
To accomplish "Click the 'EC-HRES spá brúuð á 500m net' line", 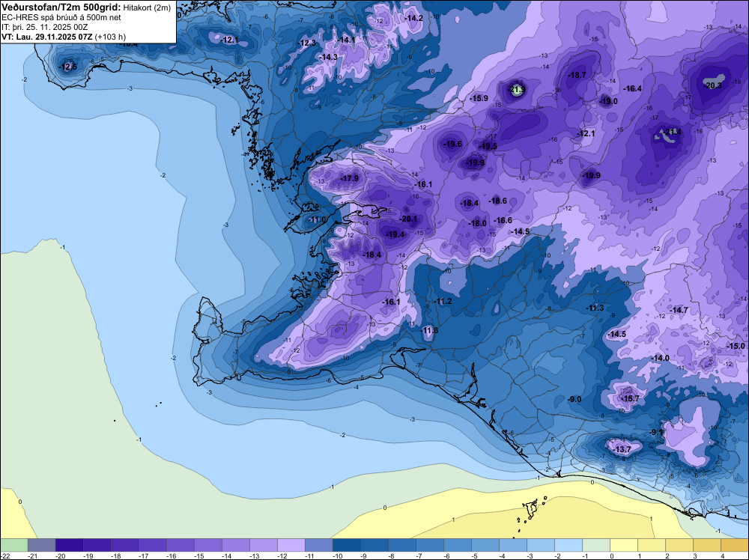I will pyautogui.click(x=61, y=17).
